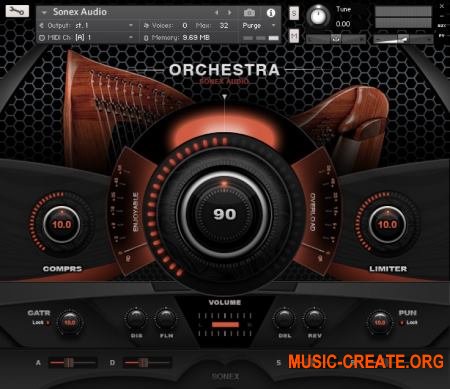The height and width of the screenshot is (389, 450).
Task: Click the Max voices value 32
Action: tap(224, 25)
